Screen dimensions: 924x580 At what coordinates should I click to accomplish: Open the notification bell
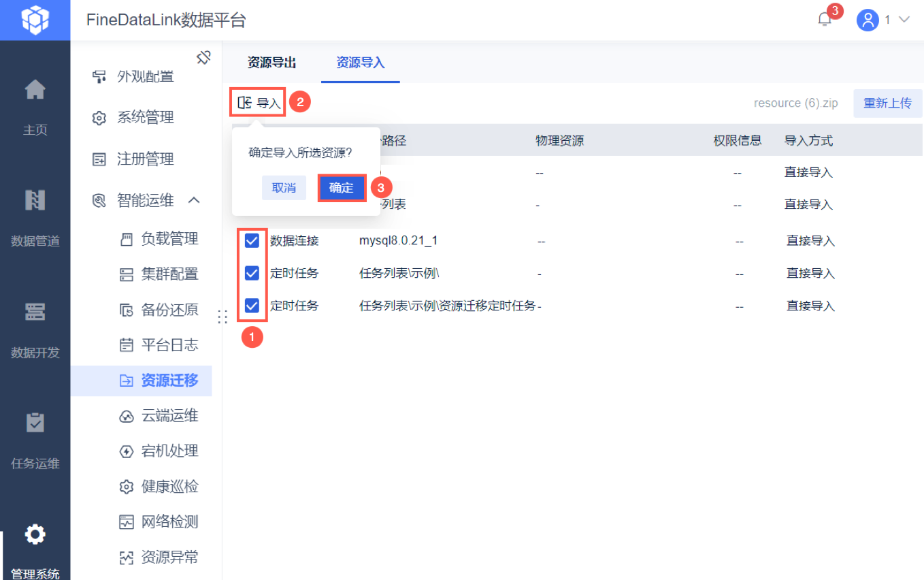pyautogui.click(x=825, y=20)
